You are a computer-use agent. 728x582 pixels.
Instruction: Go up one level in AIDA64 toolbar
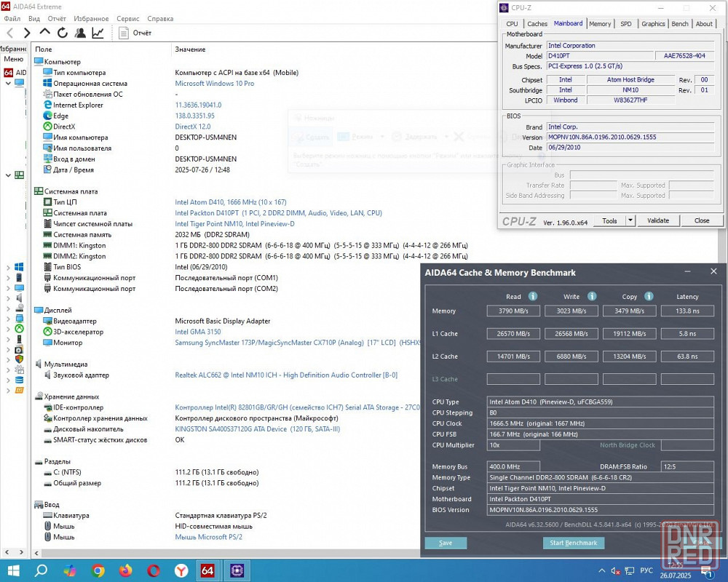44,33
